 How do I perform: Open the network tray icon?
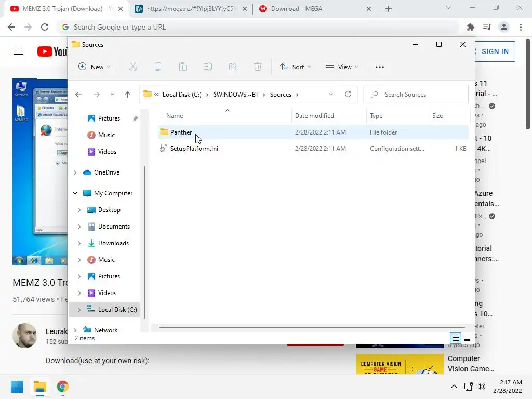[469, 387]
